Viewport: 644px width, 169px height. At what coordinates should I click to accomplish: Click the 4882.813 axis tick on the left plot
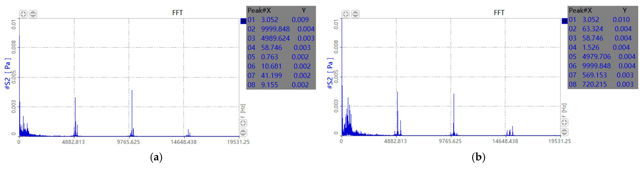[x=73, y=142]
